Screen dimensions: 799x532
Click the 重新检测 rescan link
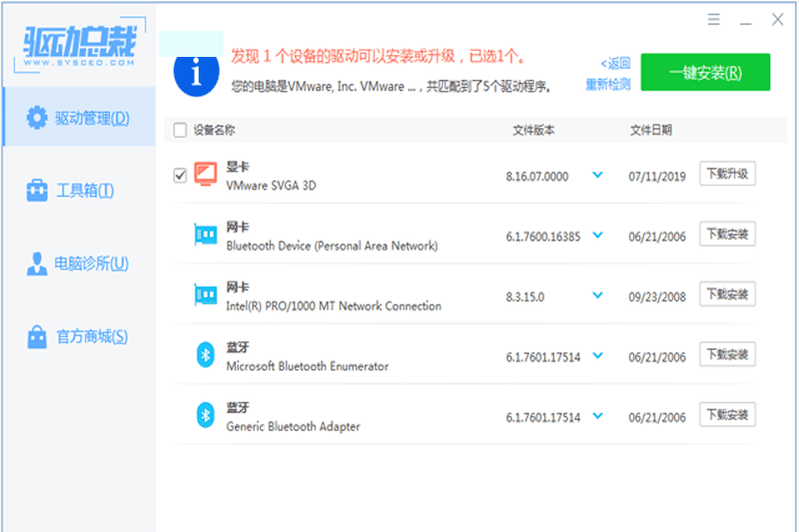(x=607, y=85)
